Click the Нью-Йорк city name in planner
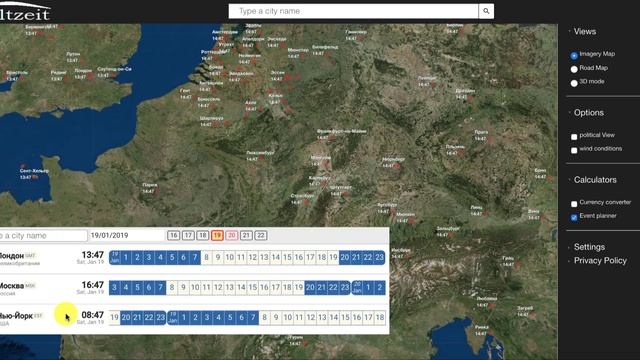The width and height of the screenshot is (640, 360). pyautogui.click(x=16, y=316)
